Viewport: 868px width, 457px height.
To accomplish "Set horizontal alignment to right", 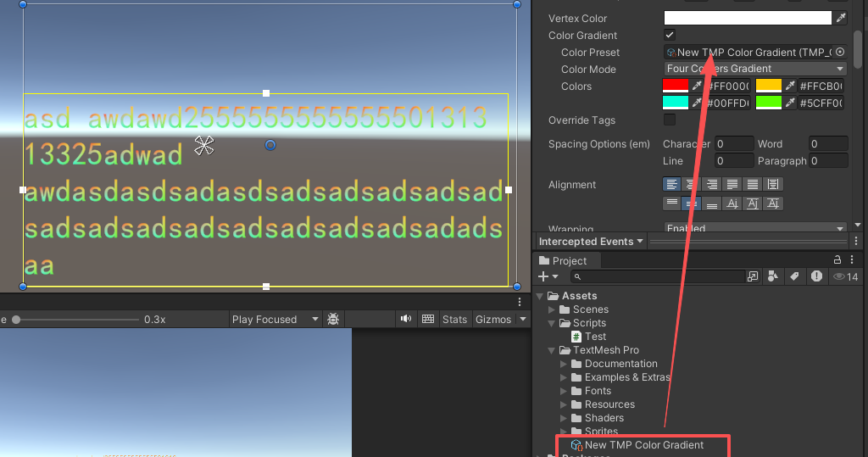I will pyautogui.click(x=712, y=184).
